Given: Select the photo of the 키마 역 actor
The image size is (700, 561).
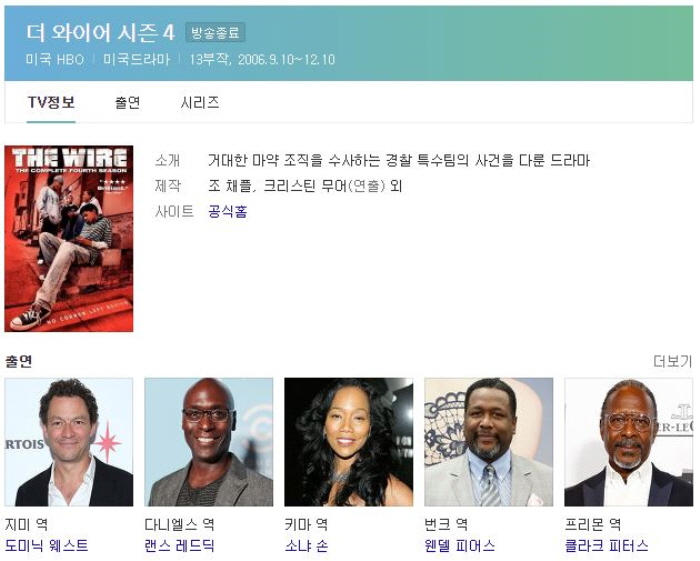Looking at the screenshot, I should 349,442.
